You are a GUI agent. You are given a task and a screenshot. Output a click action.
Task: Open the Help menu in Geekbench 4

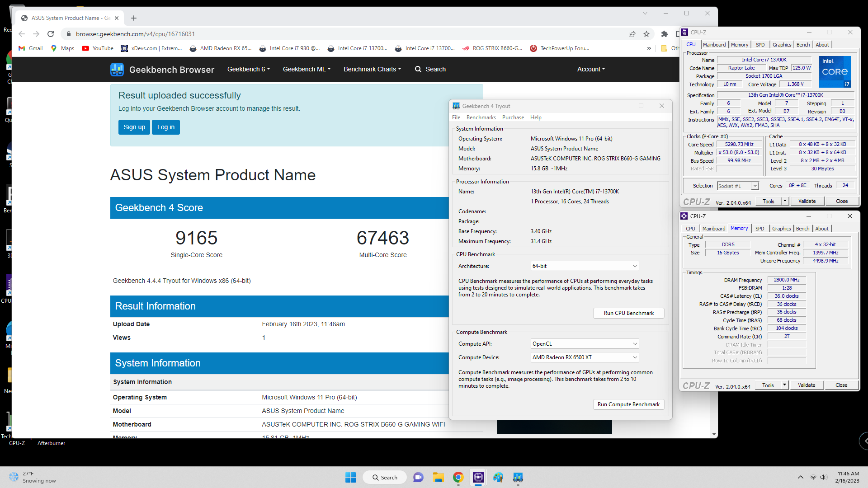(x=536, y=117)
